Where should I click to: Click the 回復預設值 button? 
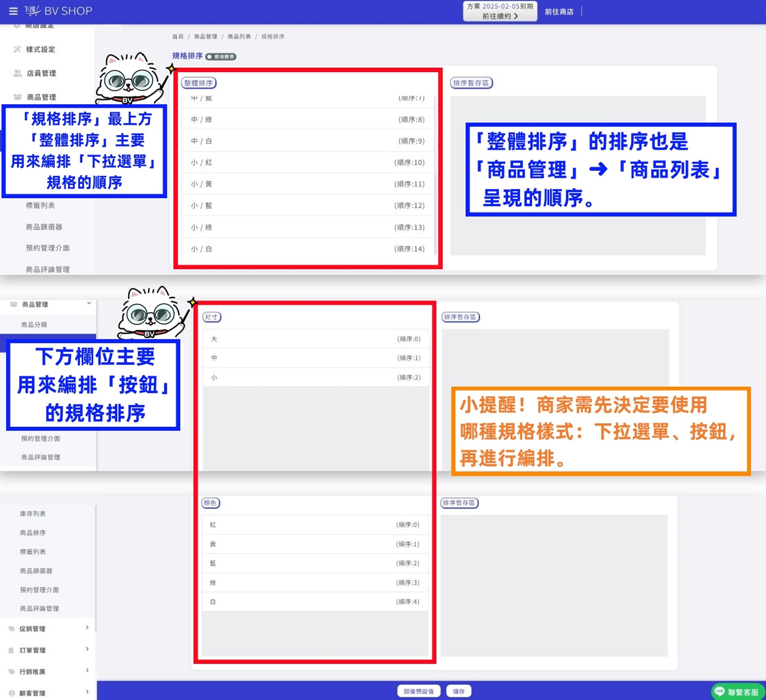point(419,691)
